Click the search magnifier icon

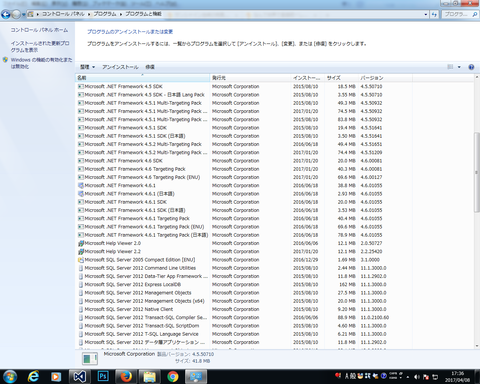[x=475, y=14]
